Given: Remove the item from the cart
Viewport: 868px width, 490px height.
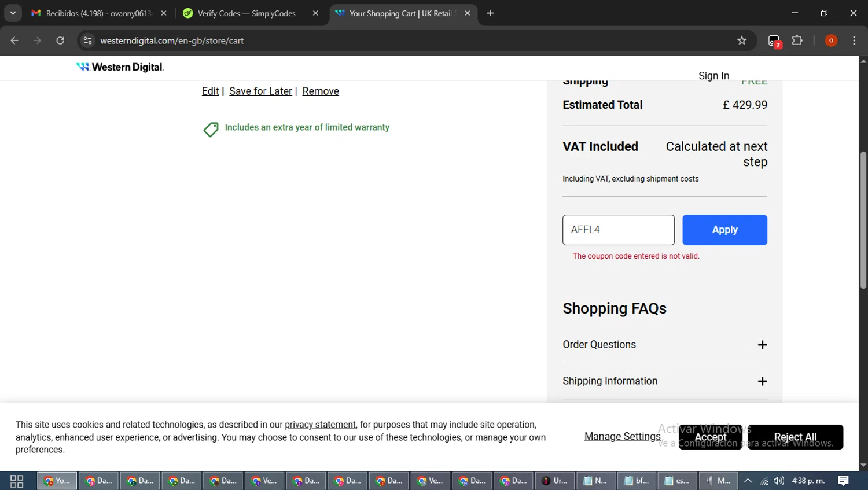Looking at the screenshot, I should tap(321, 91).
